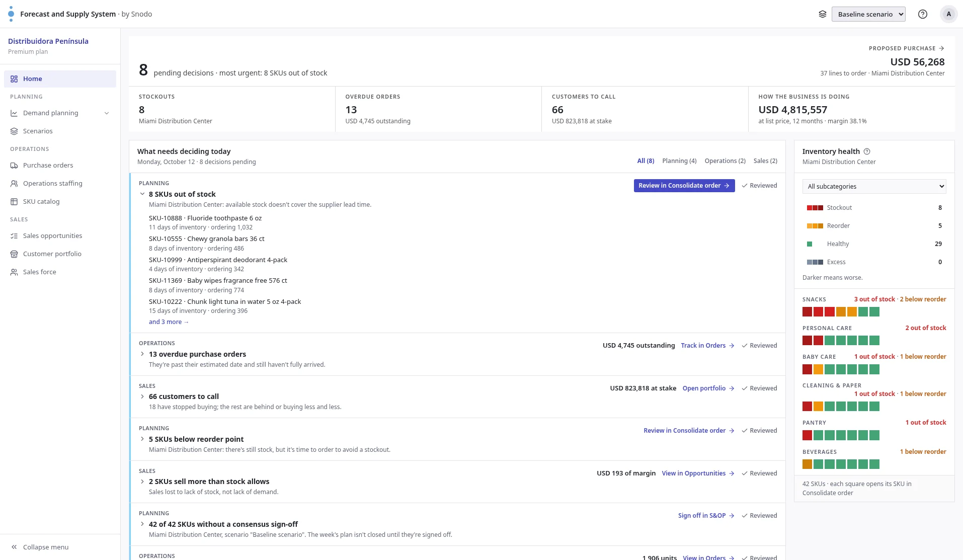Image resolution: width=963 pixels, height=560 pixels.
Task: Click the Operations staffing people icon
Action: [x=14, y=184]
